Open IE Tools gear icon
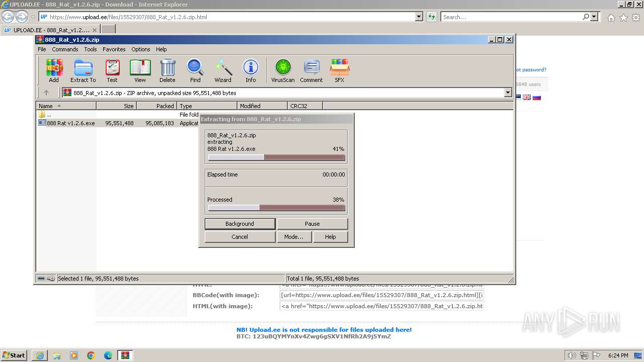The image size is (644, 362). [x=636, y=18]
